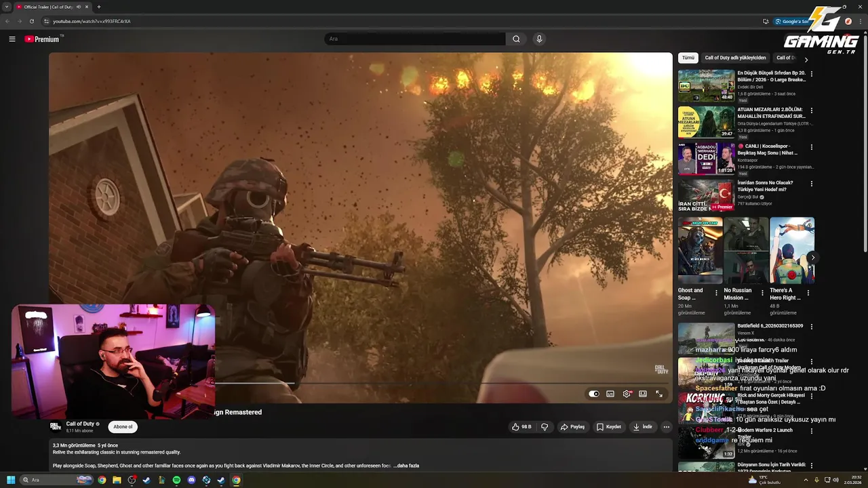Screen dimensions: 868x488
Task: Open weather widget showing 13°C
Action: [764, 480]
